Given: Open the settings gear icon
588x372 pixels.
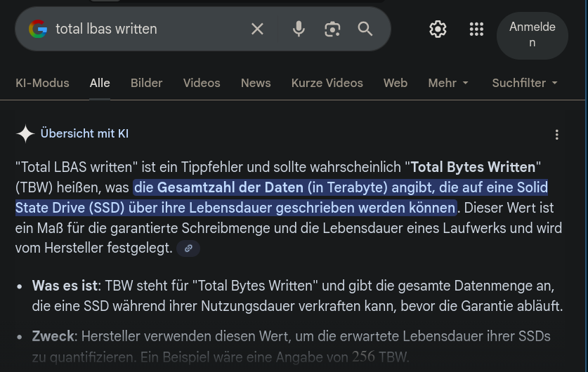Looking at the screenshot, I should [438, 29].
